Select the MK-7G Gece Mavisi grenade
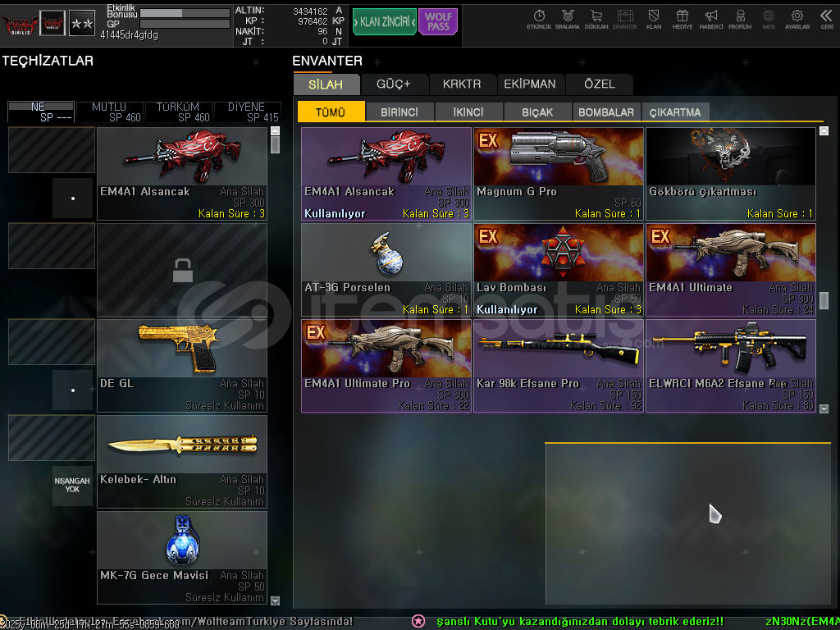This screenshot has width=840, height=630. [182, 557]
